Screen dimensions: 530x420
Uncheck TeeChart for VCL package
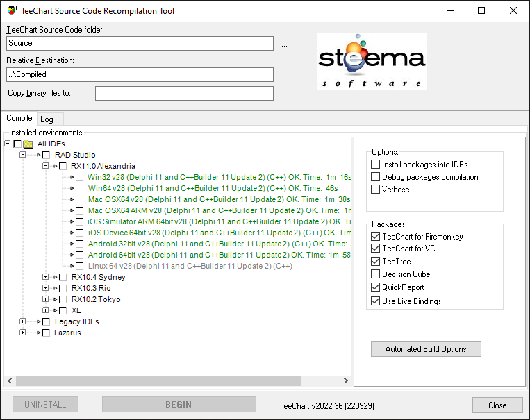click(x=375, y=249)
